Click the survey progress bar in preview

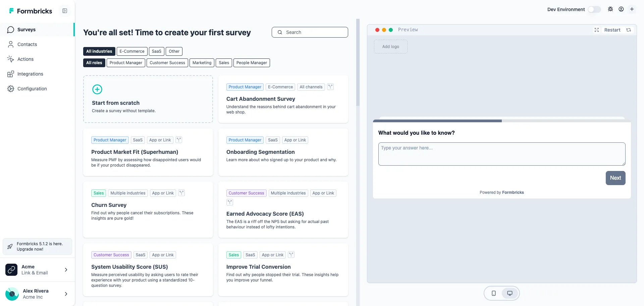502,121
